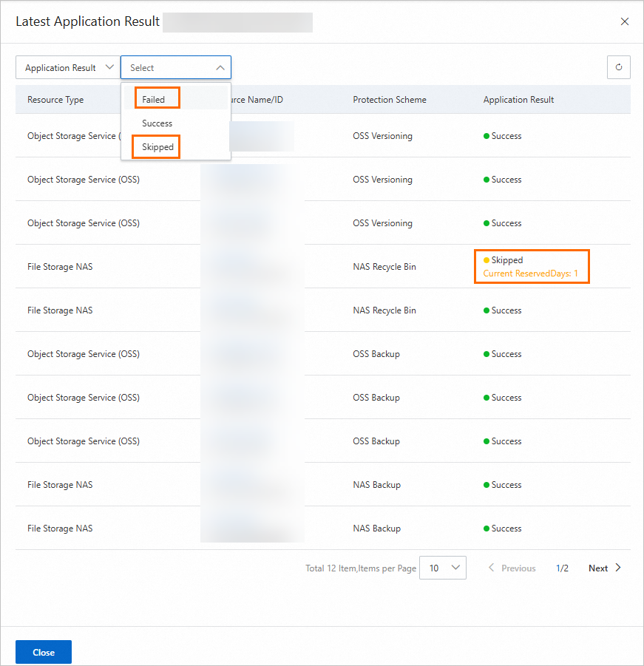Viewport: 644px width, 666px height.
Task: Click the Protection Scheme column header
Action: (x=390, y=99)
